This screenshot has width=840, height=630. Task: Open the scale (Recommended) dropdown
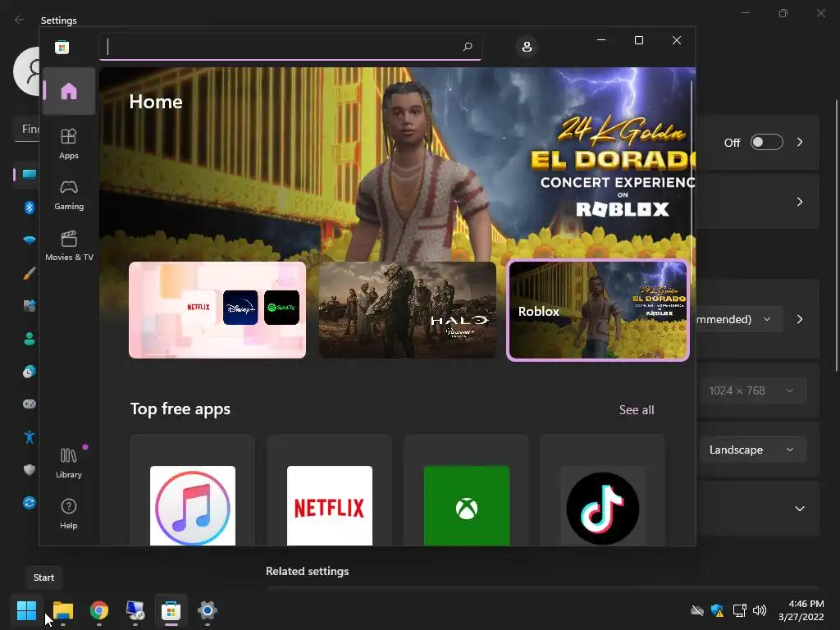coord(740,319)
